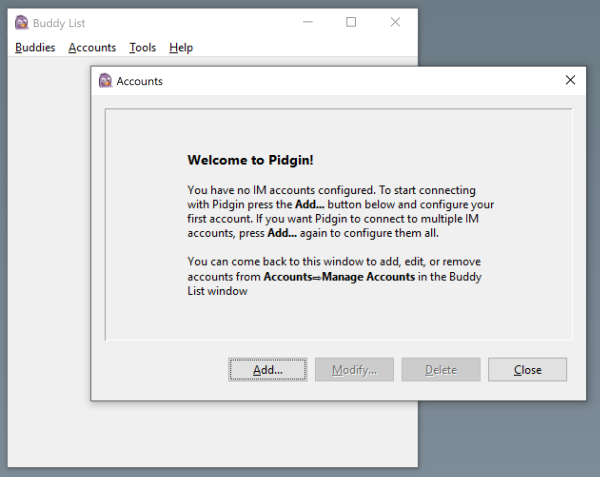
Task: Open the Accounts menu
Action: (92, 47)
